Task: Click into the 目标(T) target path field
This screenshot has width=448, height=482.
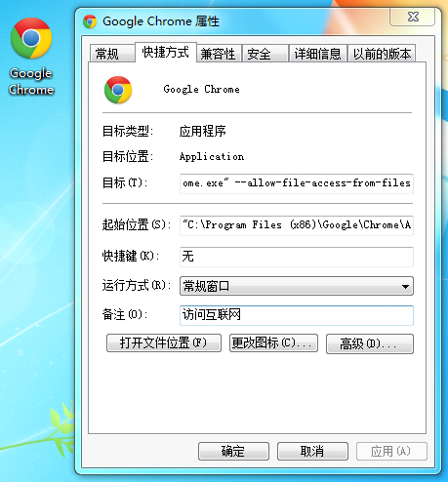Action: coord(297,183)
